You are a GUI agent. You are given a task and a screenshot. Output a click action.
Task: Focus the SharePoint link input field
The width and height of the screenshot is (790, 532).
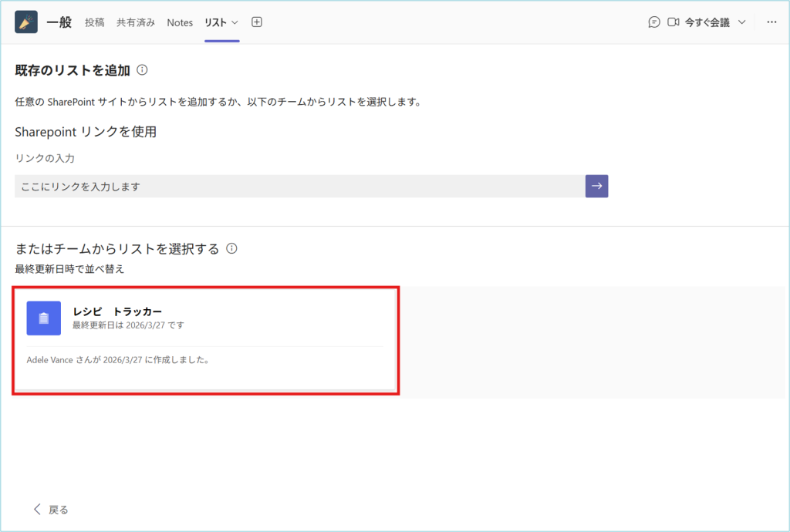point(299,187)
